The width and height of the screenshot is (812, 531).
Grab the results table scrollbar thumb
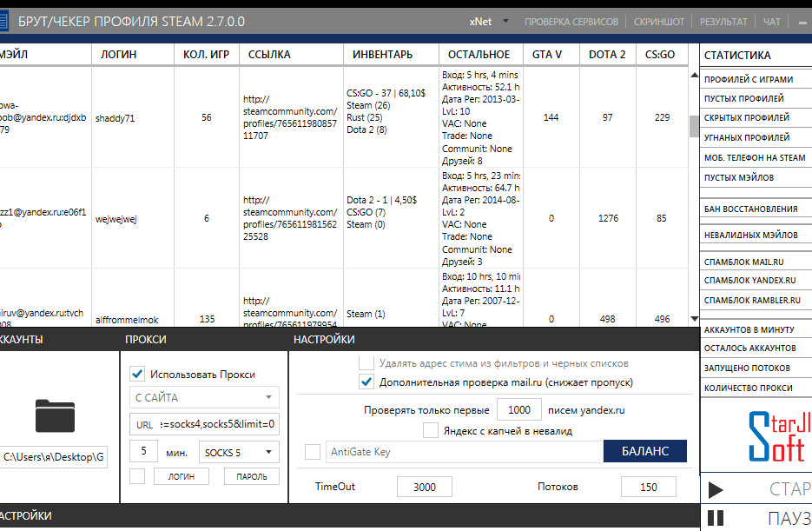pyautogui.click(x=695, y=126)
